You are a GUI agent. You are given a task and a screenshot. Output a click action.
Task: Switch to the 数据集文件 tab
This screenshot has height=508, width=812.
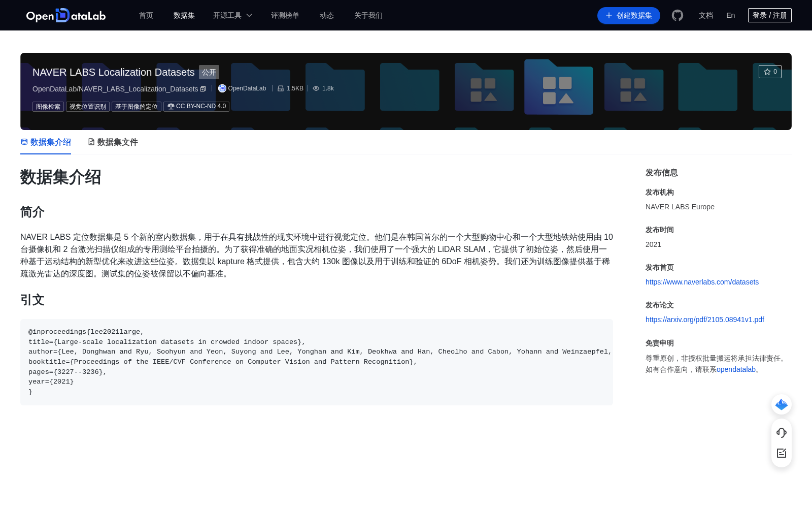[x=113, y=142]
